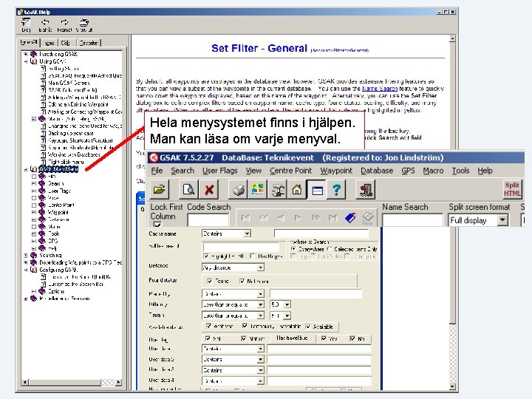Switch to the Index tab in Help

[x=50, y=43]
